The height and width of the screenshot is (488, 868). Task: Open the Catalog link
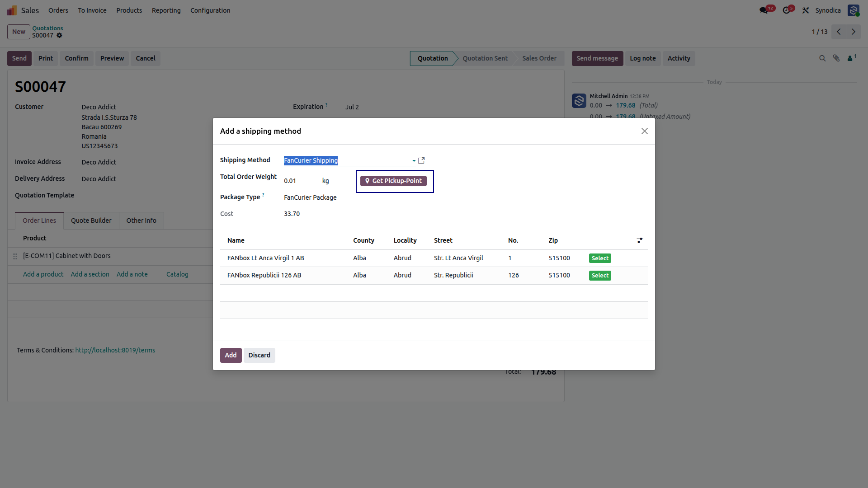177,274
